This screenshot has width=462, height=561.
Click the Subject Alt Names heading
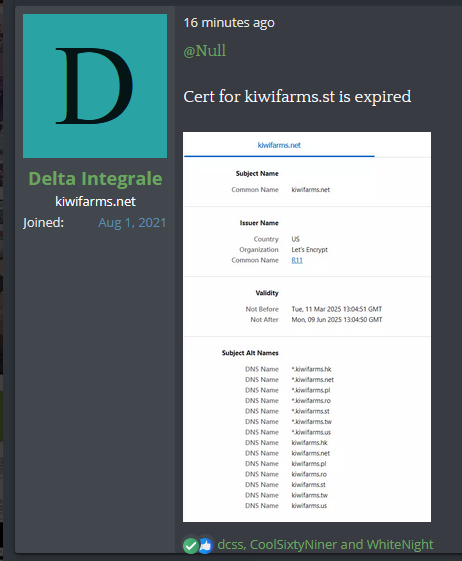(250, 353)
